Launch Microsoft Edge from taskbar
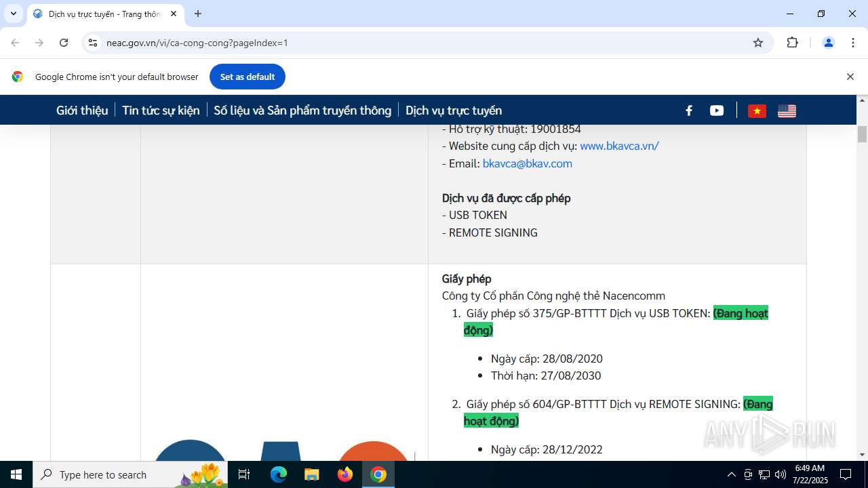The image size is (868, 488). [279, 474]
